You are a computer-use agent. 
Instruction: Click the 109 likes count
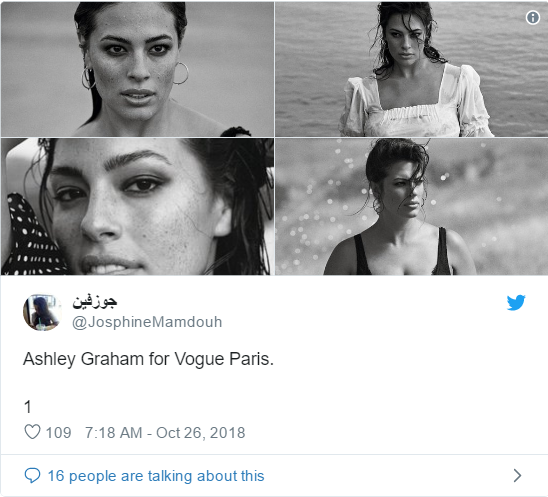click(58, 433)
